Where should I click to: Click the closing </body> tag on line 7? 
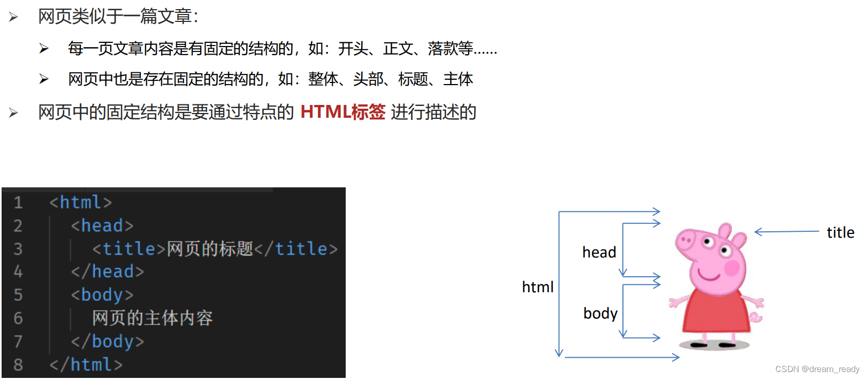click(108, 341)
